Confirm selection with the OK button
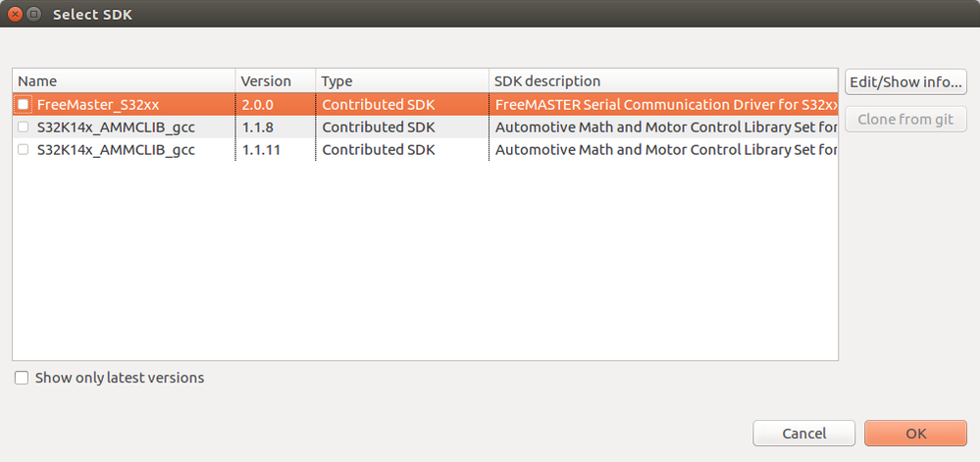This screenshot has width=980, height=462. pos(915,434)
